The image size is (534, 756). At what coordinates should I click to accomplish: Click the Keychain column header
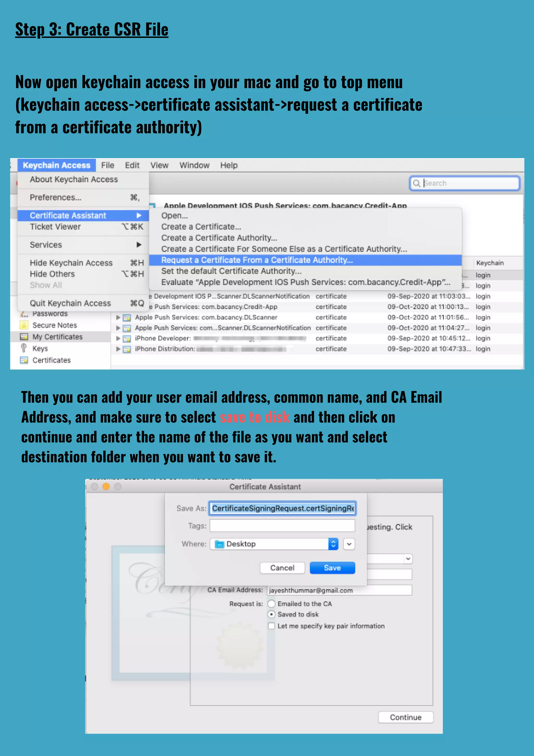point(490,263)
